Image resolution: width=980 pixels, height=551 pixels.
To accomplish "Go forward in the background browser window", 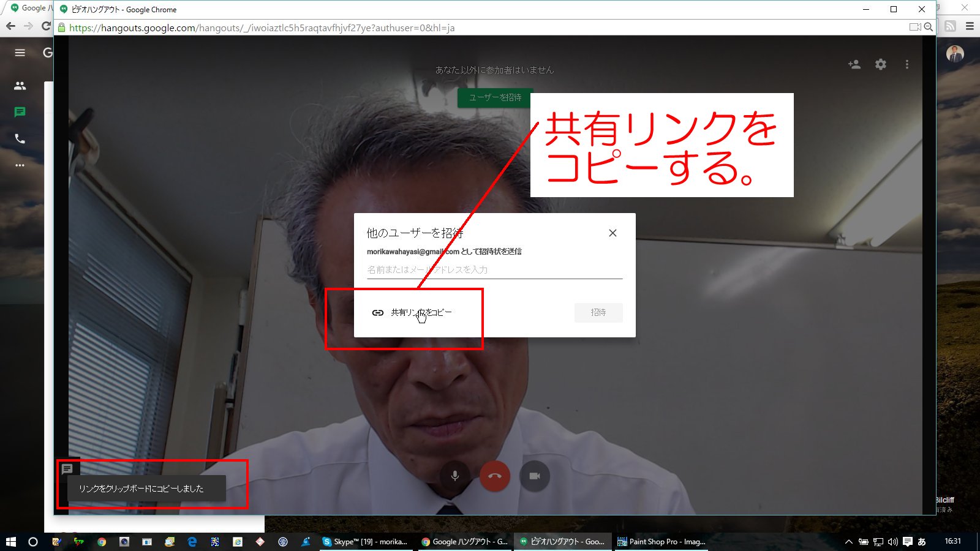I will 28,26.
